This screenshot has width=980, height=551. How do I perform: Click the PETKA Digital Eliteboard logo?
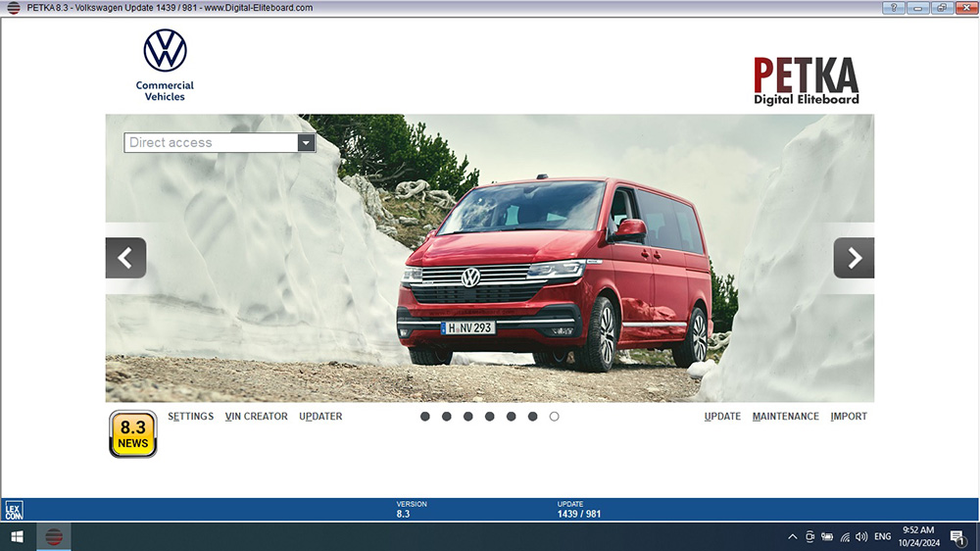(807, 80)
